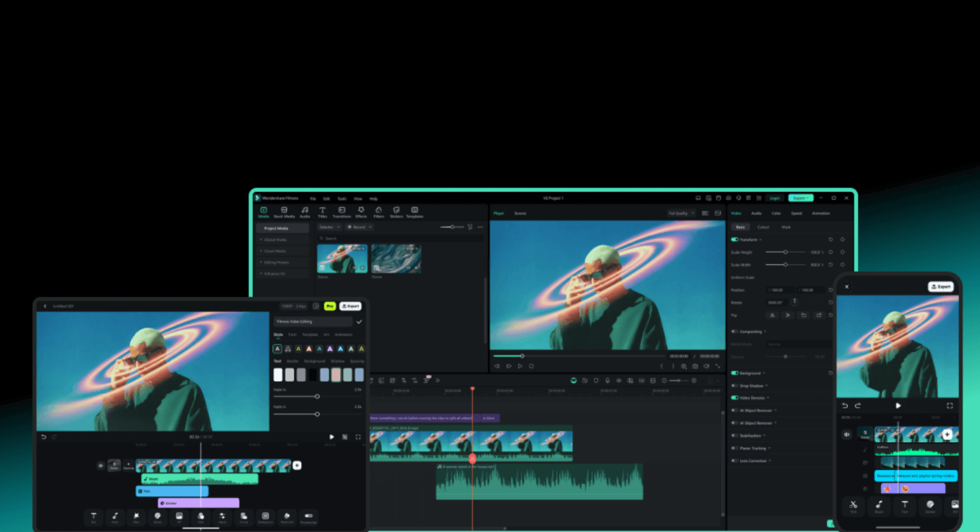The image size is (980, 532).
Task: Click the Scale Height slider handle
Action: pos(785,252)
